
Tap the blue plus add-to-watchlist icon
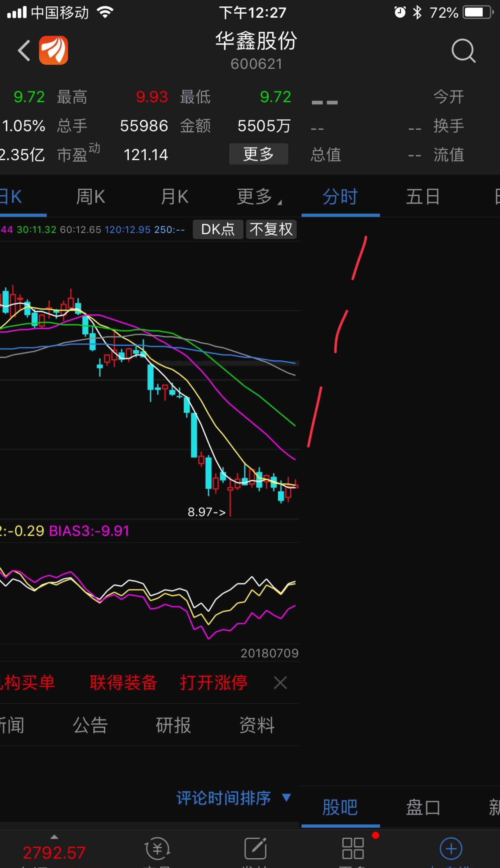click(451, 848)
